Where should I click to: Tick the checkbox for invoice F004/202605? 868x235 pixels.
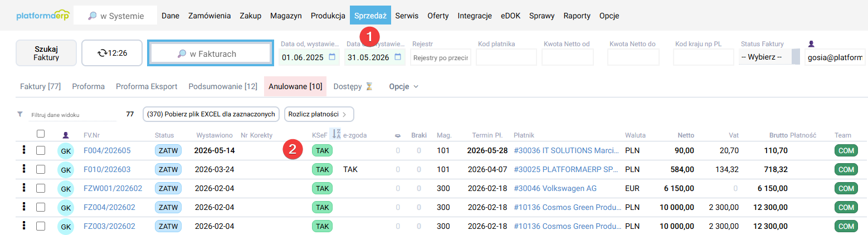click(x=40, y=150)
